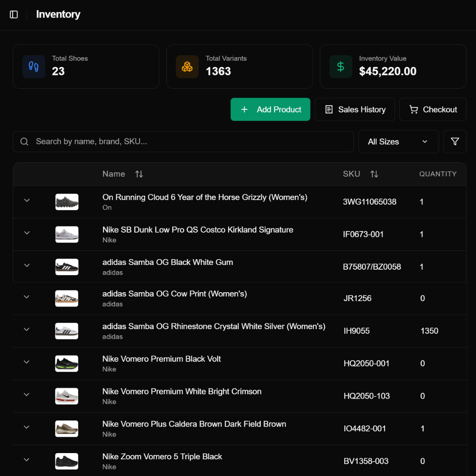Click the document icon in Sales History button

(329, 109)
